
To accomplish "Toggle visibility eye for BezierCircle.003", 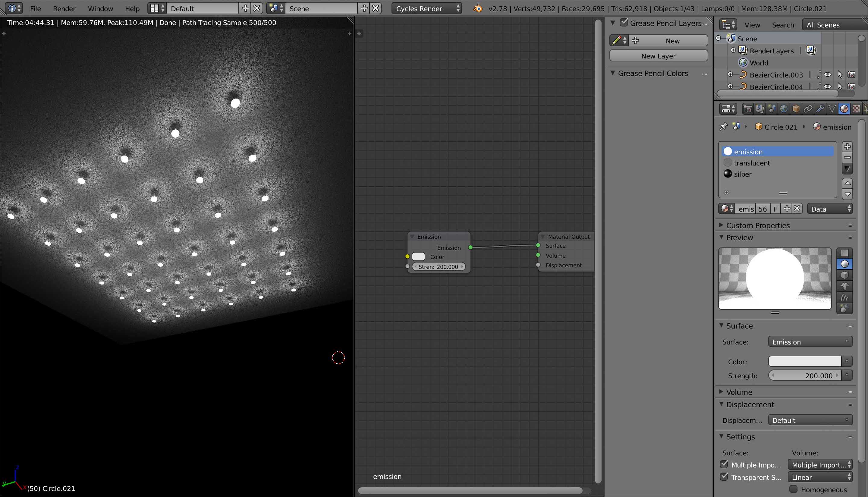I will (x=827, y=74).
